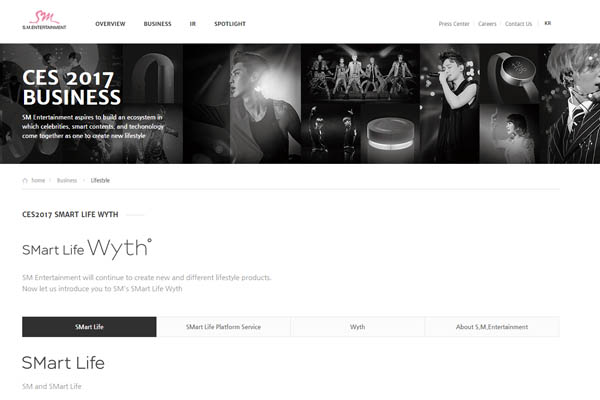Go to the Press Center link
Image resolution: width=600 pixels, height=400 pixels.
[x=454, y=24]
